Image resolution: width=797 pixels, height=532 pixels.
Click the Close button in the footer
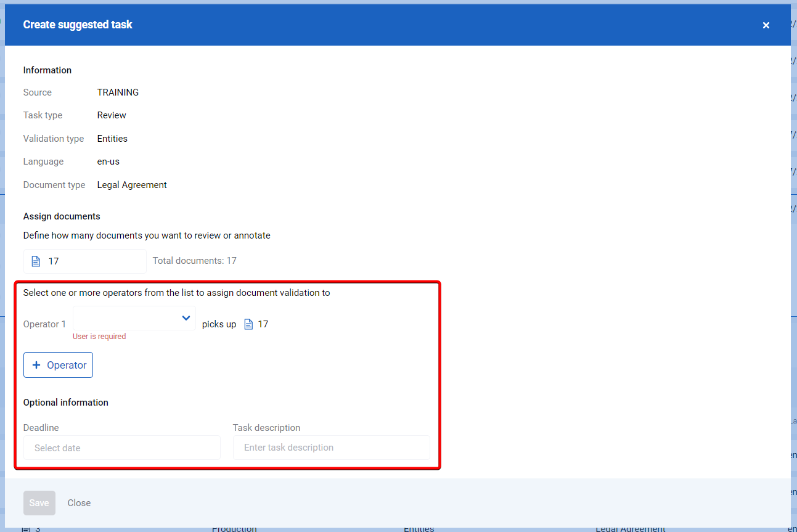click(79, 503)
